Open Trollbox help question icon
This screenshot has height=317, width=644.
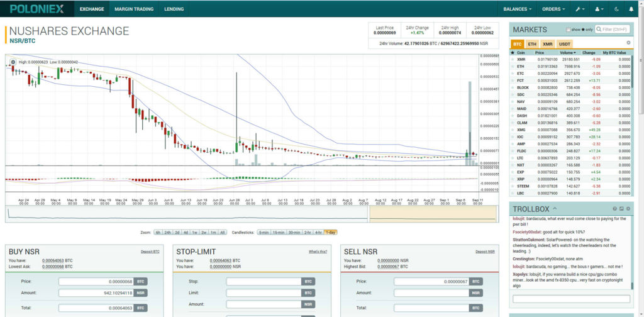tap(615, 209)
